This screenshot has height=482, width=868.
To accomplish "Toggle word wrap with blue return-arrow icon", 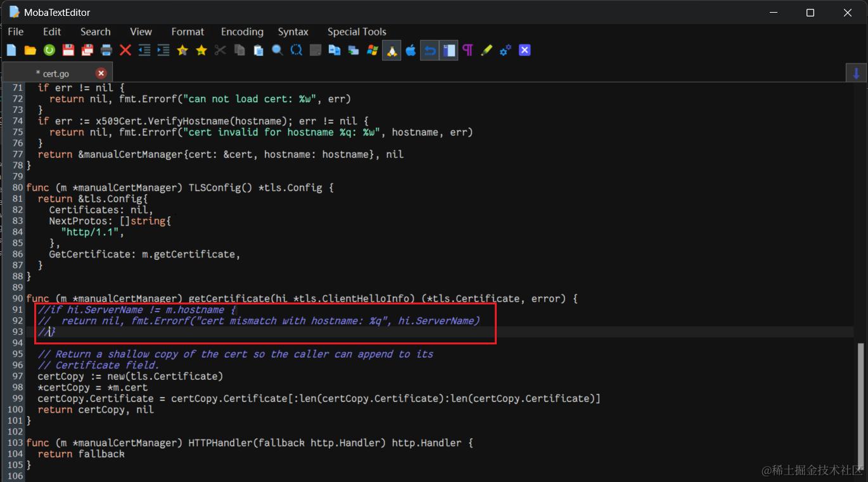I will pyautogui.click(x=430, y=50).
